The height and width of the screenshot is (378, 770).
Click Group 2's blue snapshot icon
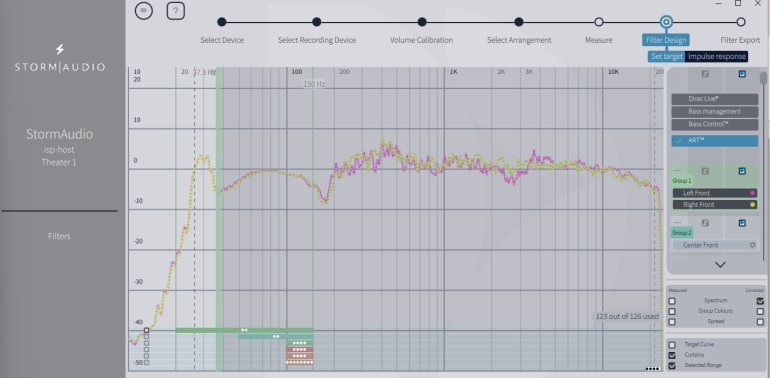(742, 223)
